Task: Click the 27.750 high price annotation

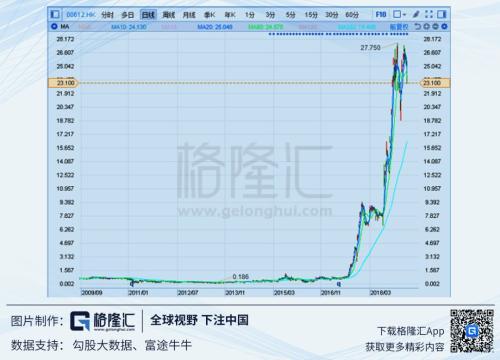Action: pos(370,48)
